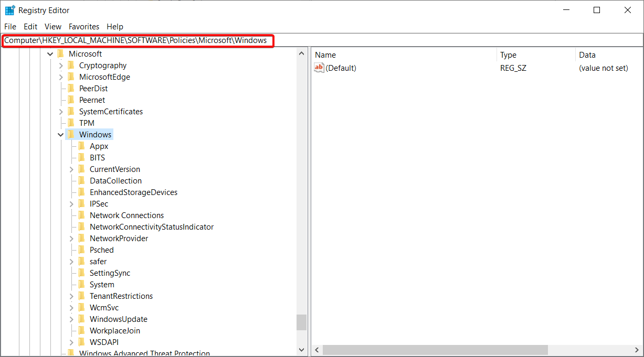644x357 pixels.
Task: Click the values pane horizontal scrollbar thumb
Action: click(435, 350)
